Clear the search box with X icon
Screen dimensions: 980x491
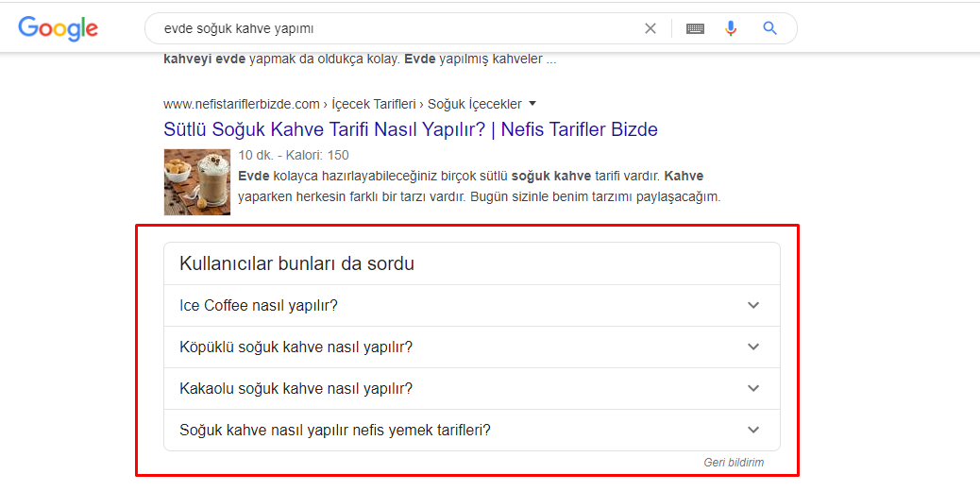click(650, 28)
